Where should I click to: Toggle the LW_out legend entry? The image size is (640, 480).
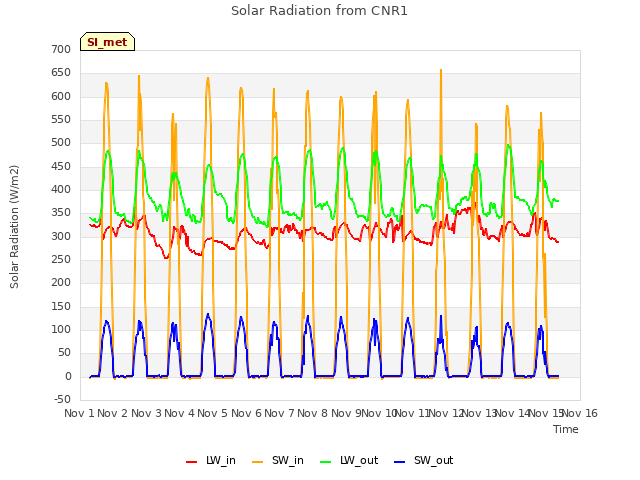(x=349, y=460)
